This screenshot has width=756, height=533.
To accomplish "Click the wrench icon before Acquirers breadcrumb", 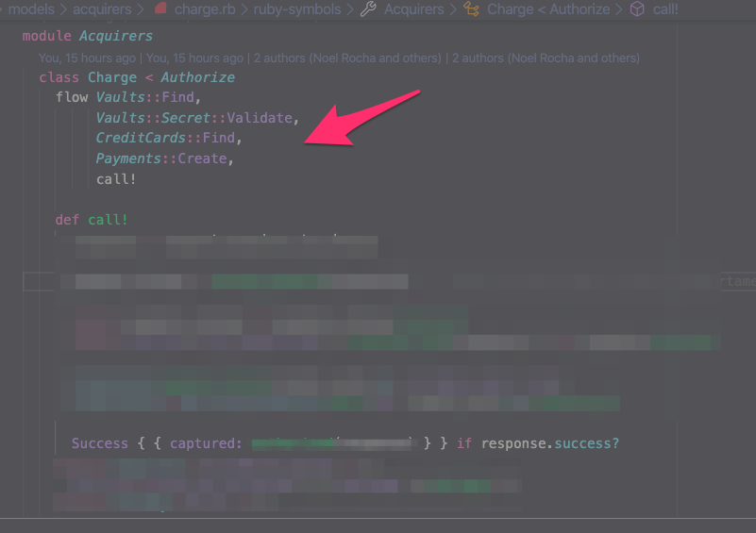I will [x=368, y=8].
